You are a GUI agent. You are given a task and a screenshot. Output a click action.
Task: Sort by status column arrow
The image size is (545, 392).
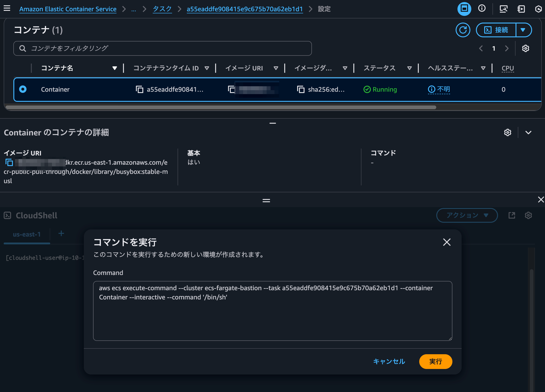410,68
